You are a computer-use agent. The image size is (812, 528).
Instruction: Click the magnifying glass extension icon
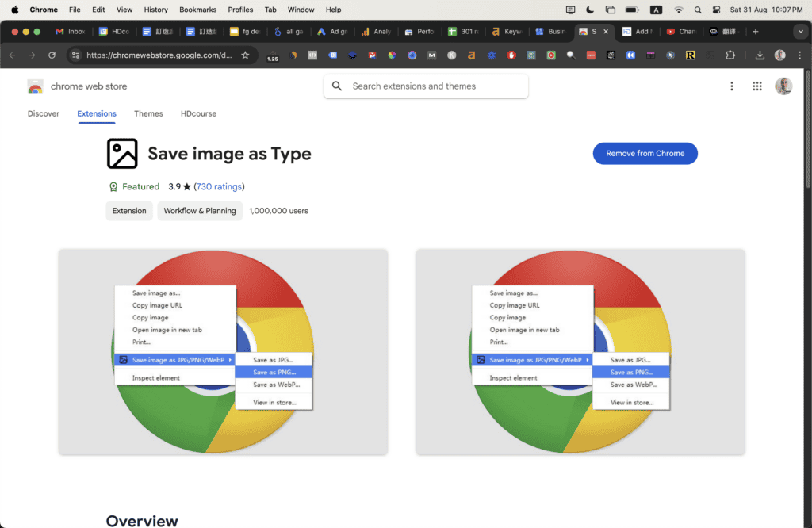pyautogui.click(x=571, y=55)
